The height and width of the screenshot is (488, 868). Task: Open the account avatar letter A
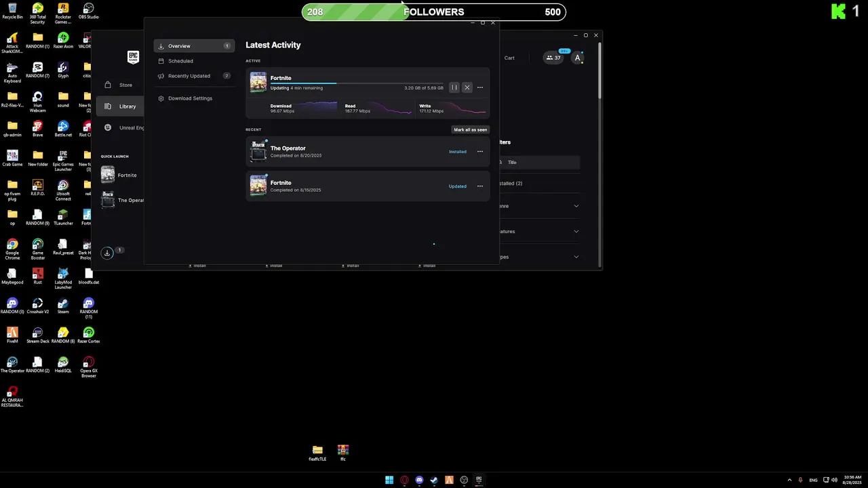pyautogui.click(x=578, y=58)
